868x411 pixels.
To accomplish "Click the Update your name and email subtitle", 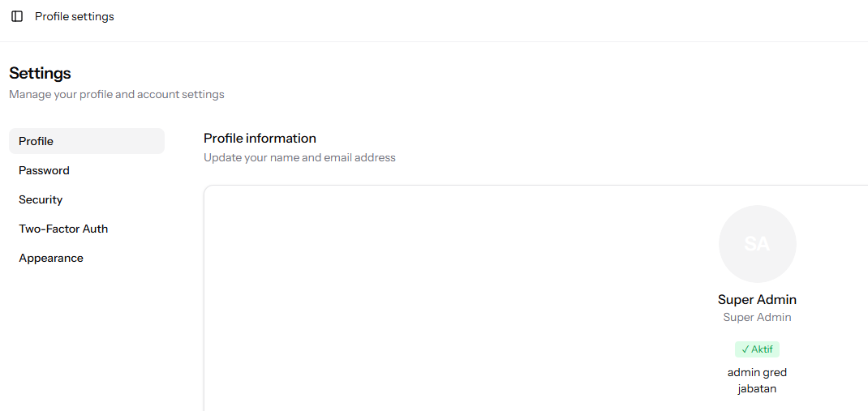I will pos(299,157).
